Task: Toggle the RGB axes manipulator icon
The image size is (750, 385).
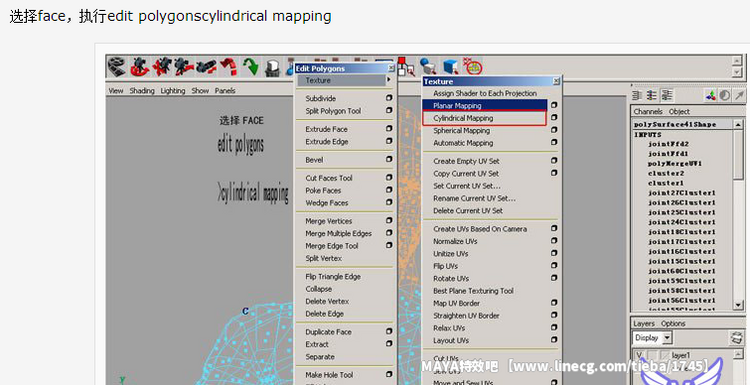Action: (711, 95)
